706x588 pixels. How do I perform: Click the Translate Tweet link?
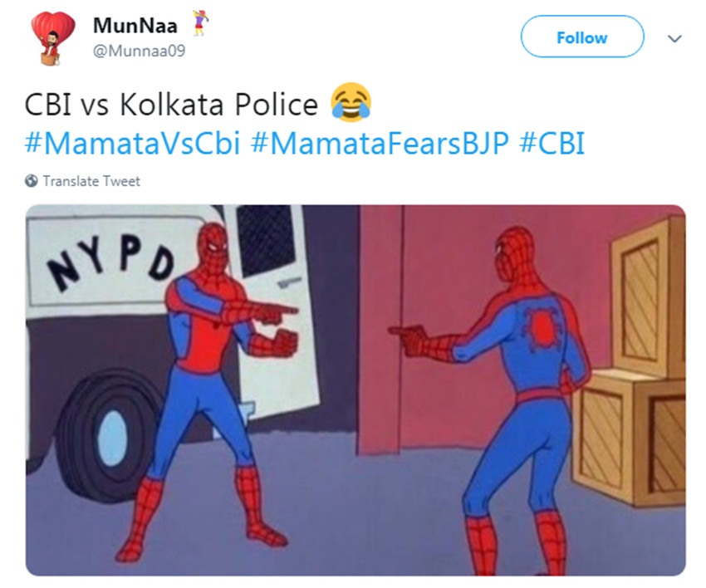tap(91, 181)
